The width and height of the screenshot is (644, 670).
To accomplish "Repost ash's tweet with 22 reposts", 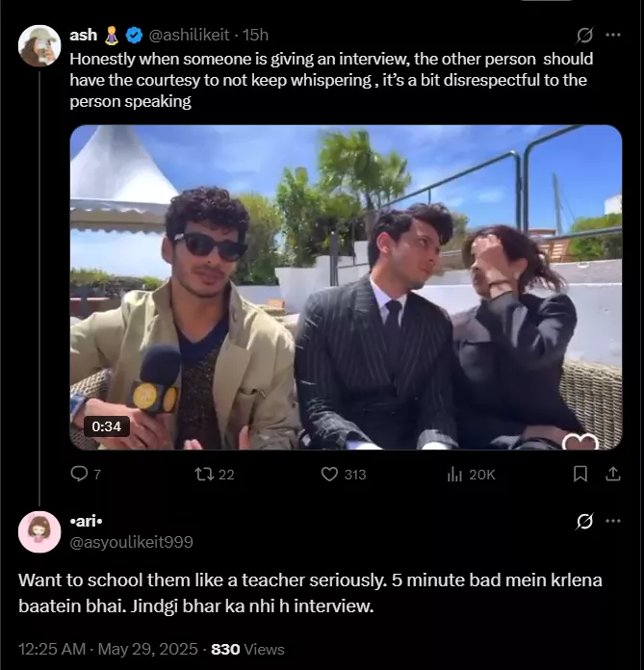I will 204,474.
